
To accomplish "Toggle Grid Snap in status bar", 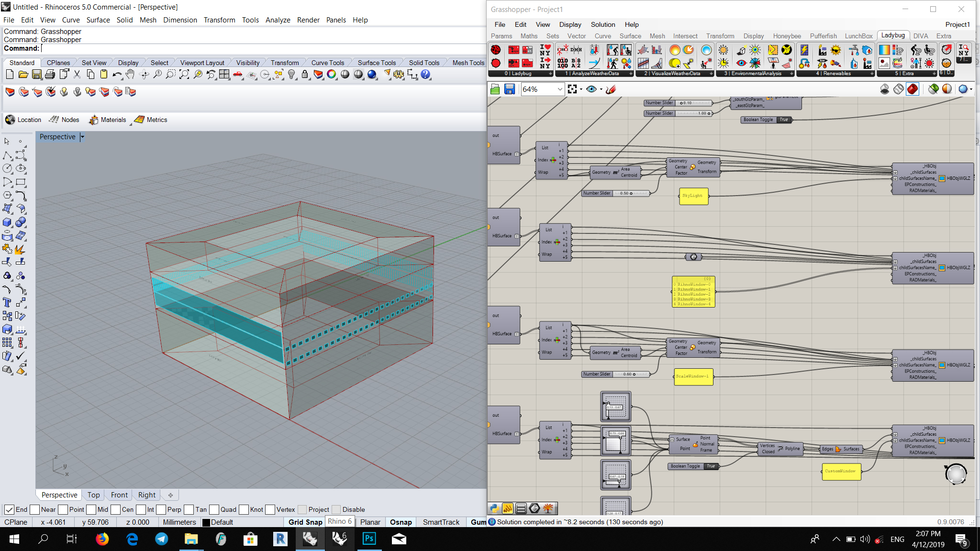I will (x=305, y=522).
